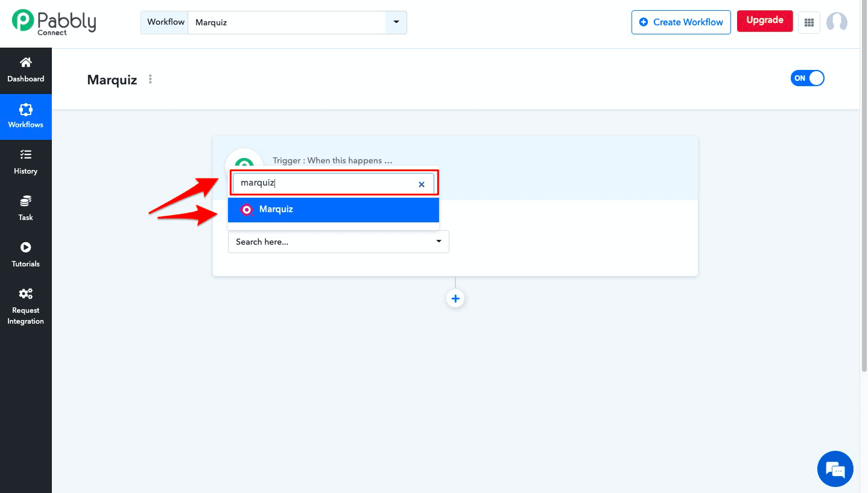
Task: Open Dashboard from the sidebar
Action: pyautogui.click(x=26, y=71)
